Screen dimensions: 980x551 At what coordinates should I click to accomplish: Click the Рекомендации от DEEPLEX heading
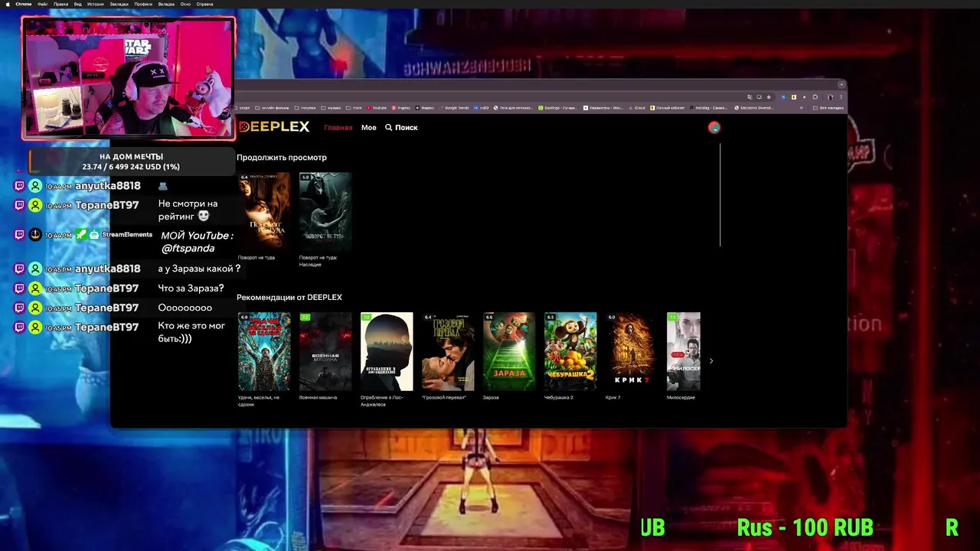pyautogui.click(x=289, y=297)
